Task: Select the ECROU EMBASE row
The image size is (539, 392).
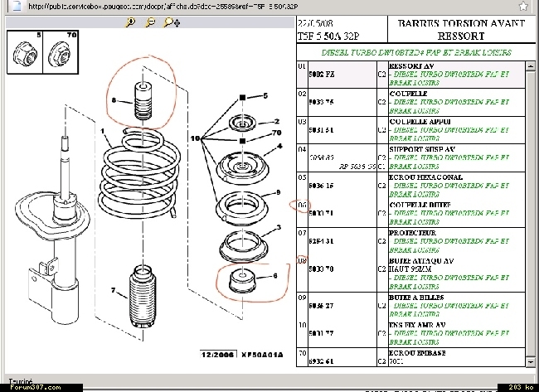Action: tap(411, 357)
